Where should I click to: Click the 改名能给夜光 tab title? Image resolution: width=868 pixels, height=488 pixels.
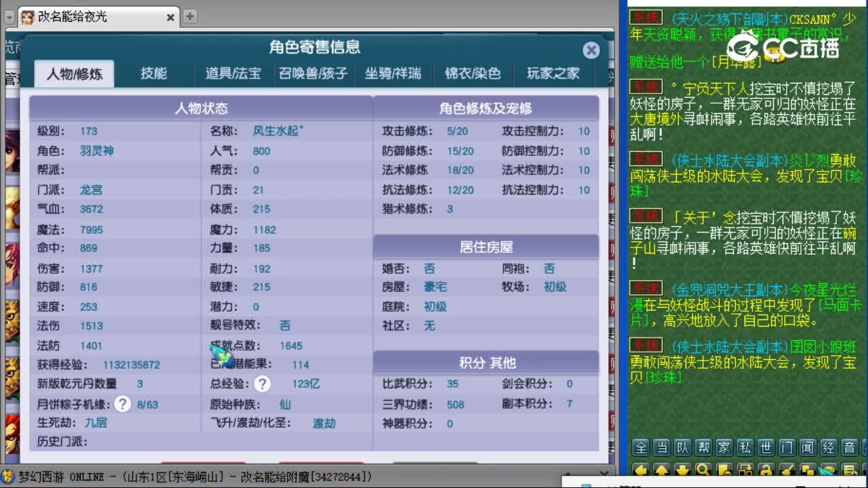pos(73,17)
